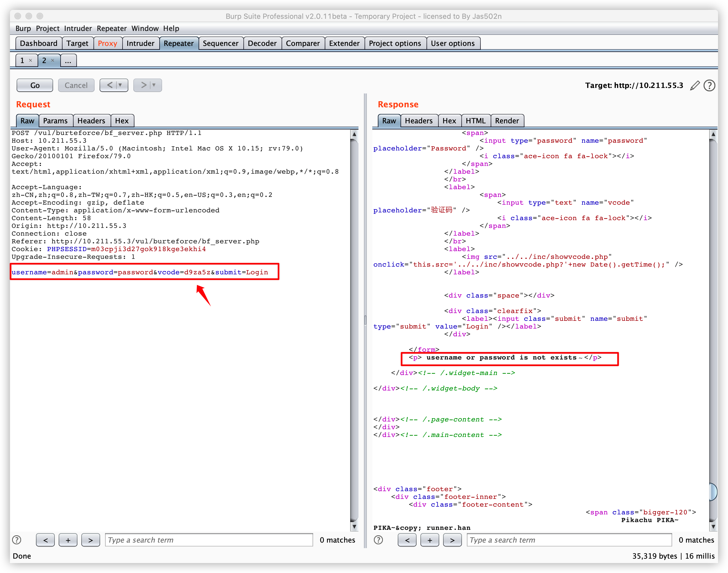Screen dimensions: 728x573
Task: Click the plus button in request search bar
Action: point(68,540)
